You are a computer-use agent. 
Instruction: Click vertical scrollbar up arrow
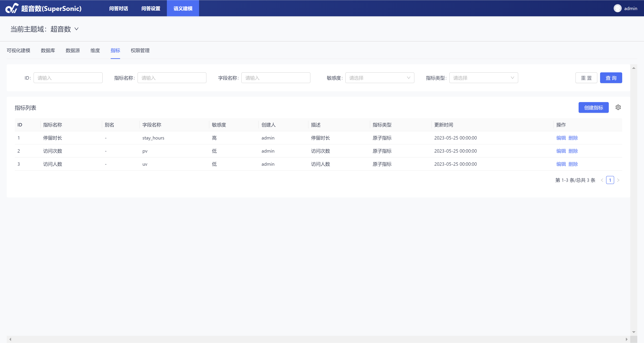(633, 68)
